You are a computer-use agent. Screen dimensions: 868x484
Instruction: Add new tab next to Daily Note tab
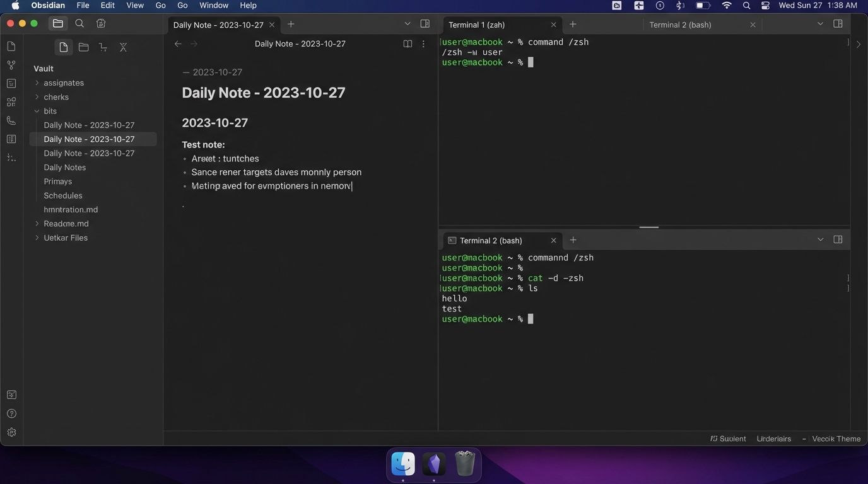click(291, 24)
